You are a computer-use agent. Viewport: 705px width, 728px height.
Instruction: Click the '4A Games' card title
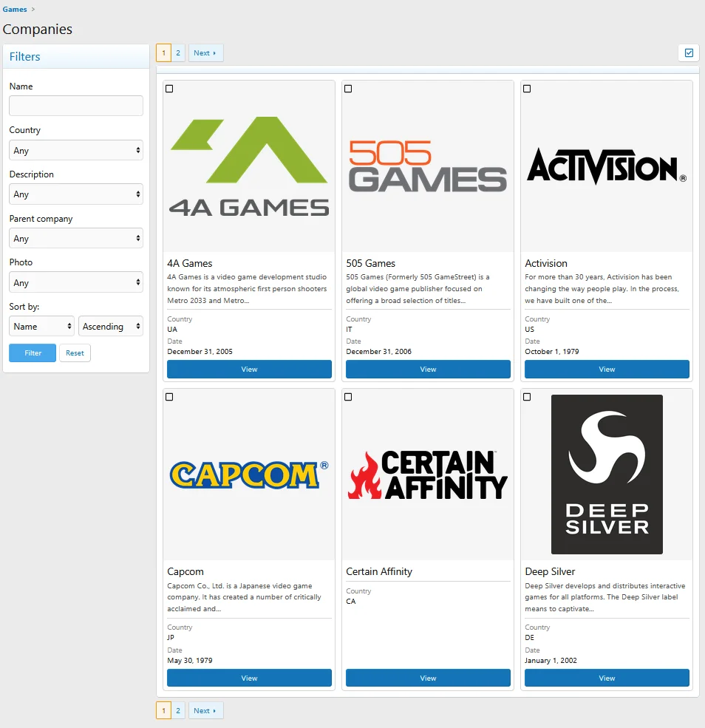click(190, 263)
